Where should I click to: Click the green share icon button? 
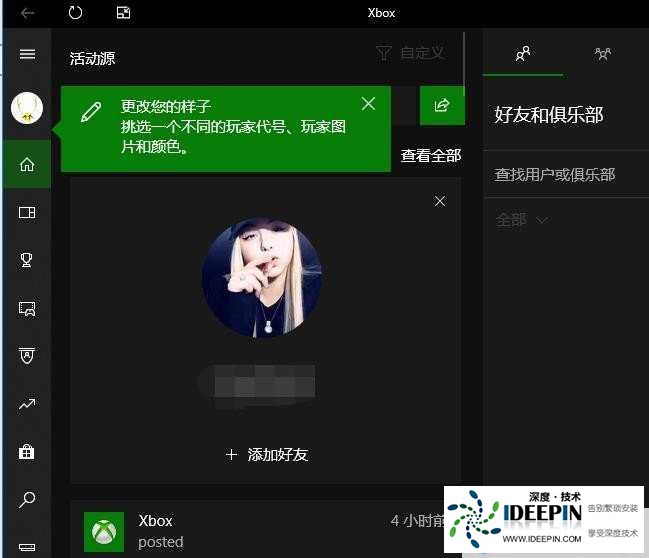tap(442, 106)
